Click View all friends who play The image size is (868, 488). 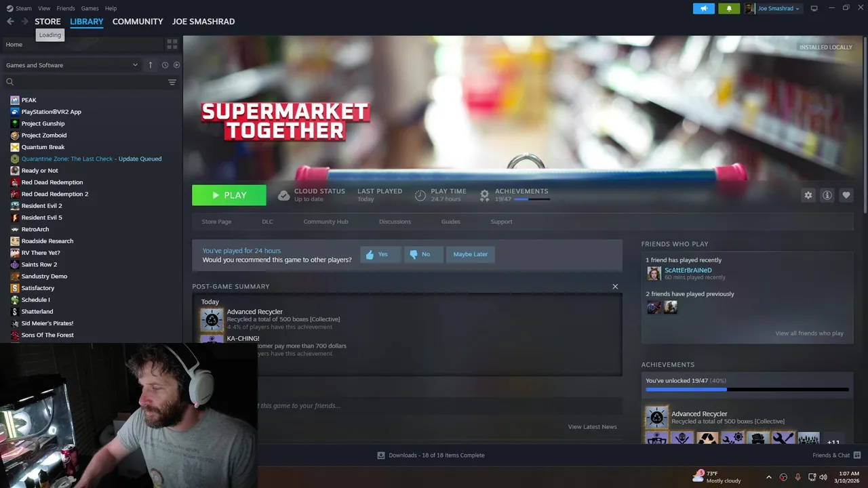click(x=809, y=333)
